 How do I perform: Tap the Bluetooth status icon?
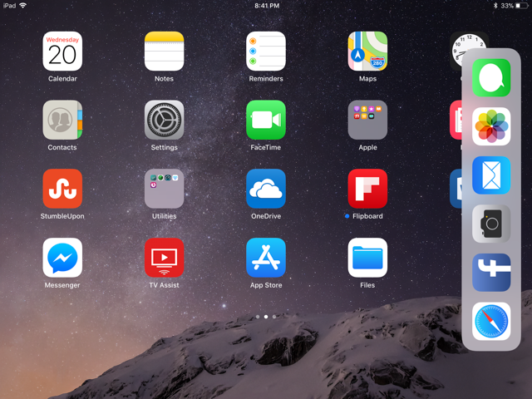495,6
